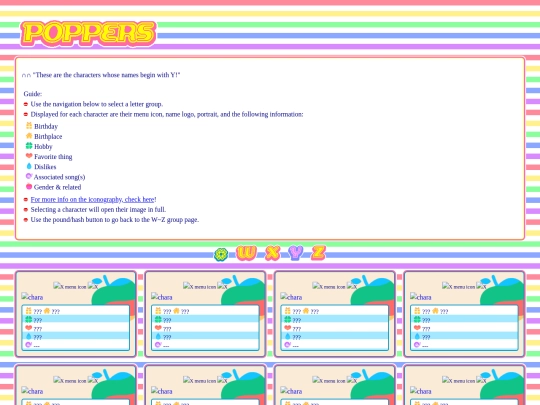Follow the iconography 'check here' link
Screen dimensions: 540x405
pos(92,199)
